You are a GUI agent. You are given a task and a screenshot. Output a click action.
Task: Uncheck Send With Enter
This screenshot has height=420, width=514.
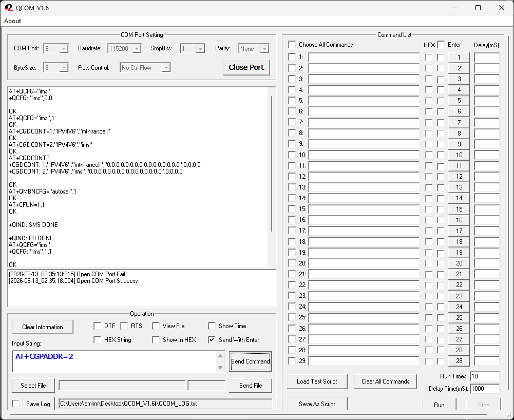212,340
